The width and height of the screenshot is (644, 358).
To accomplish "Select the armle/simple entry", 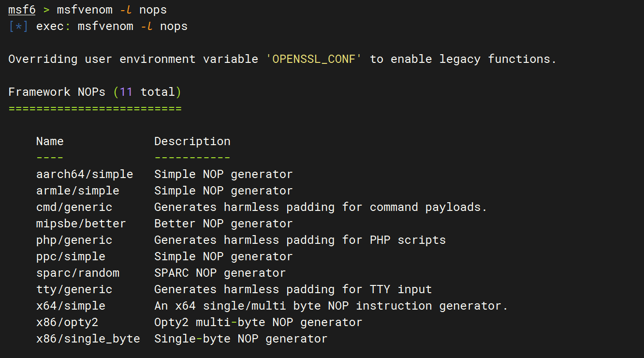I will pyautogui.click(x=77, y=191).
